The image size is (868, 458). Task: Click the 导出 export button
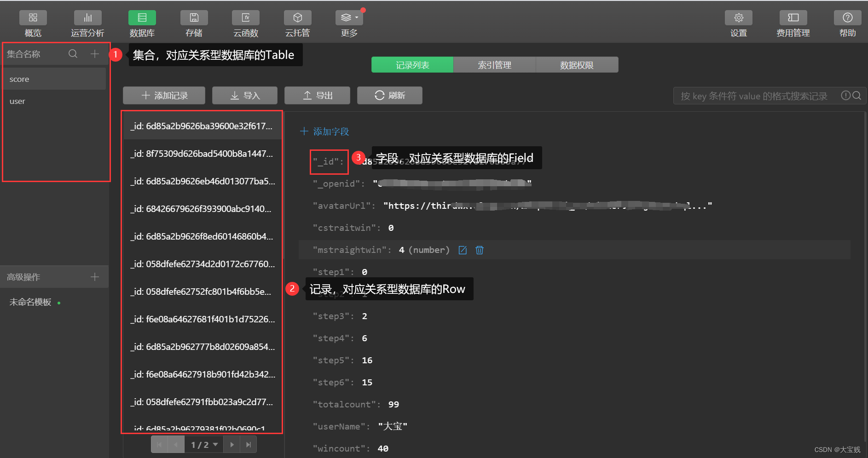[317, 95]
